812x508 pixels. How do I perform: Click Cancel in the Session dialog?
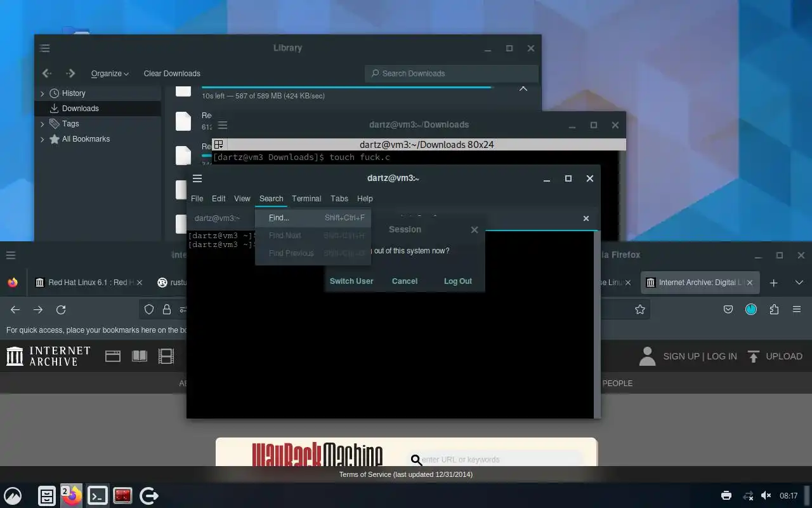point(405,281)
